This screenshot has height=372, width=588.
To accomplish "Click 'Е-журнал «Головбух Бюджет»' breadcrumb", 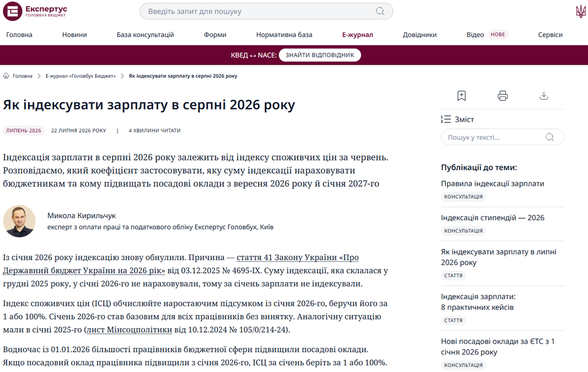I will [81, 76].
